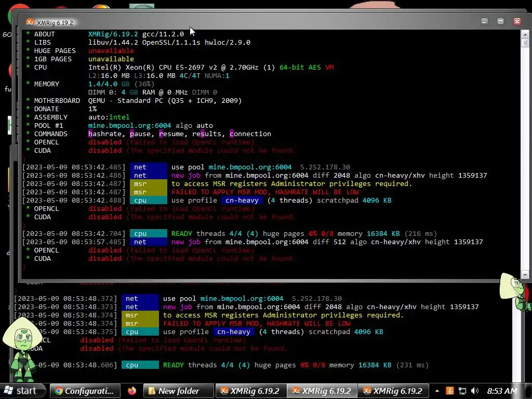The height and width of the screenshot is (399, 532).
Task: Launch Firefox from the taskbar
Action: [x=131, y=391]
